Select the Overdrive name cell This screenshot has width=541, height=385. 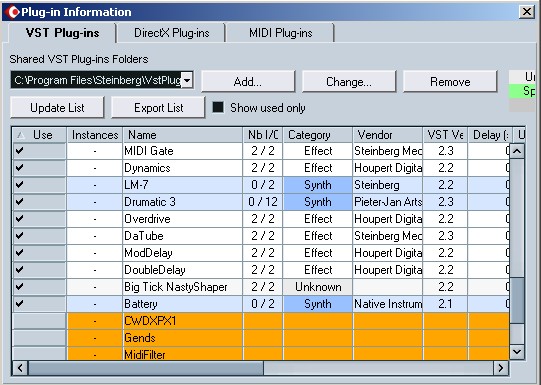click(183, 219)
